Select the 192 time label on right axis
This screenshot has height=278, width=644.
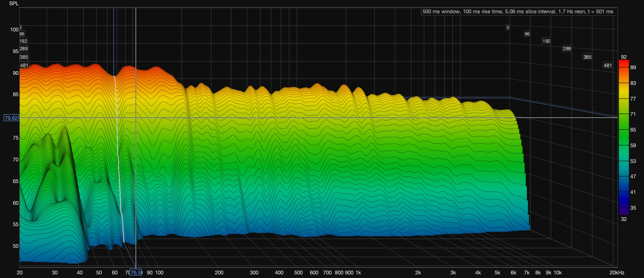[x=546, y=41]
